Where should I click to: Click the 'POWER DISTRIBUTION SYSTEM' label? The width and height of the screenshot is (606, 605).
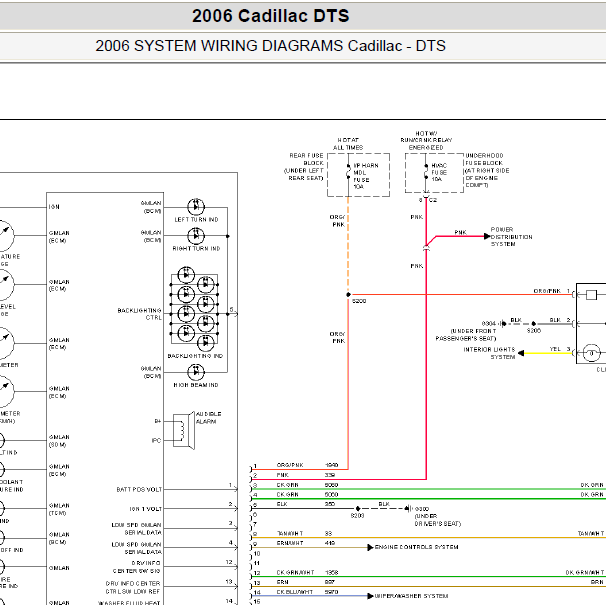pos(511,237)
